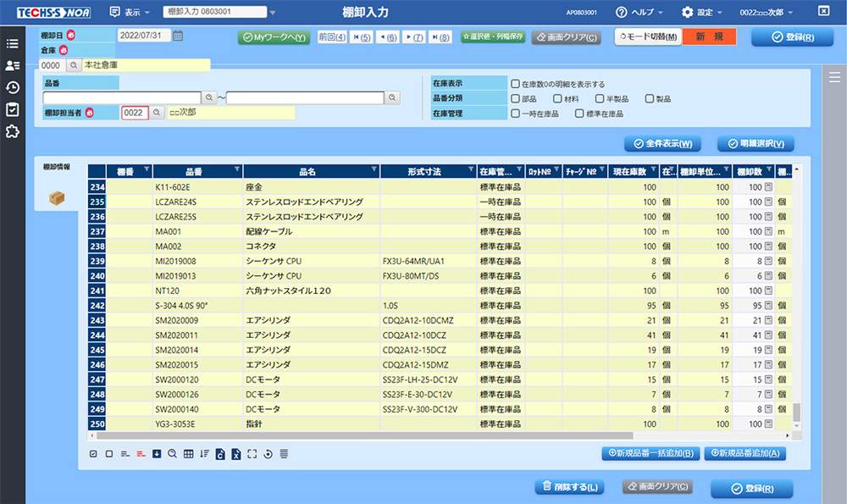Click the 新規品番一括追加(B) button
Screen dimensions: 847x504
point(650,453)
